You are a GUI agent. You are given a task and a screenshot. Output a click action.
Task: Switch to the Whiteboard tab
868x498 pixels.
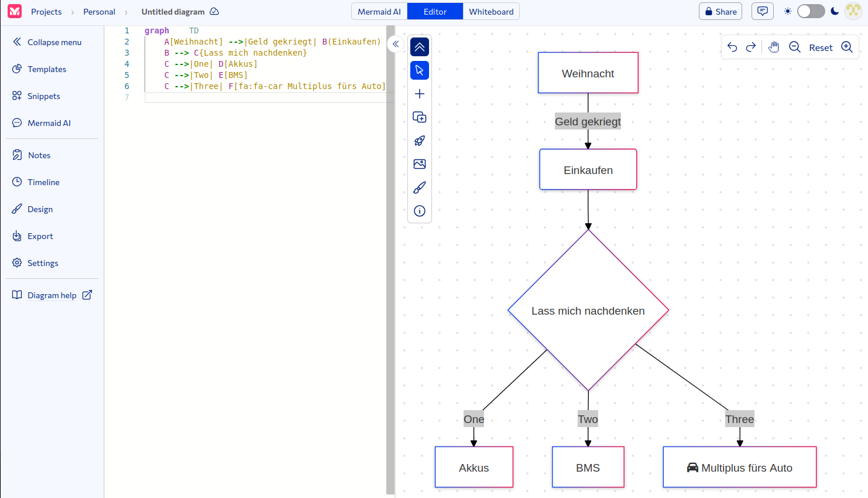point(491,12)
